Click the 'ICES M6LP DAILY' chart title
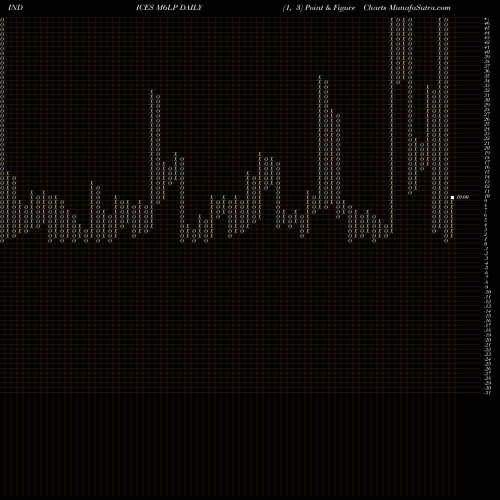Image resolution: width=500 pixels, height=500 pixels. click(169, 8)
